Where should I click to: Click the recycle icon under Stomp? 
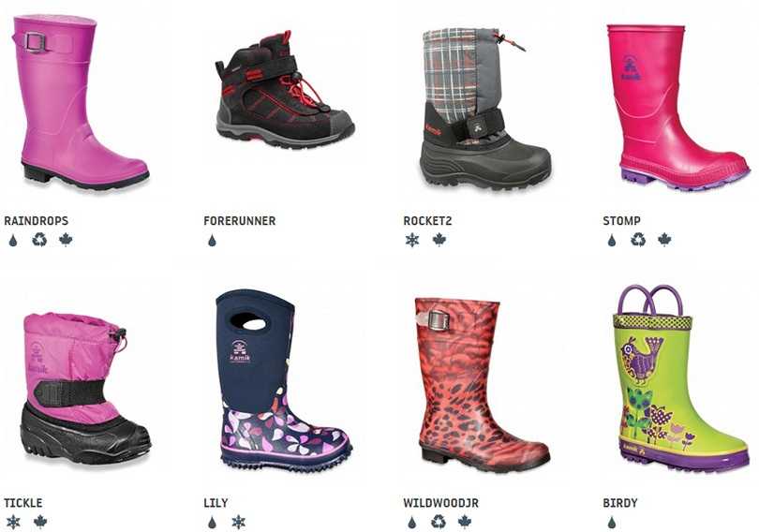pyautogui.click(x=638, y=240)
